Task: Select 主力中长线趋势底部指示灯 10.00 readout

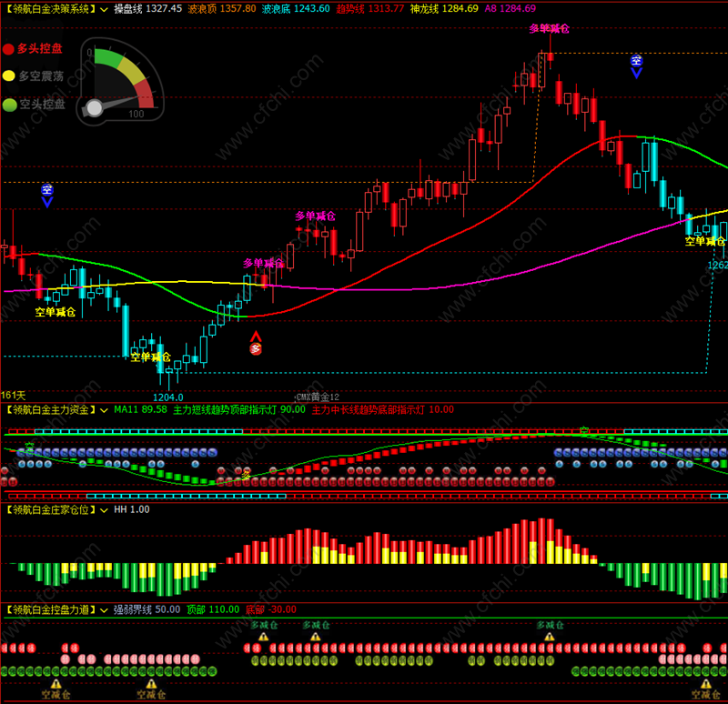Action: click(382, 410)
